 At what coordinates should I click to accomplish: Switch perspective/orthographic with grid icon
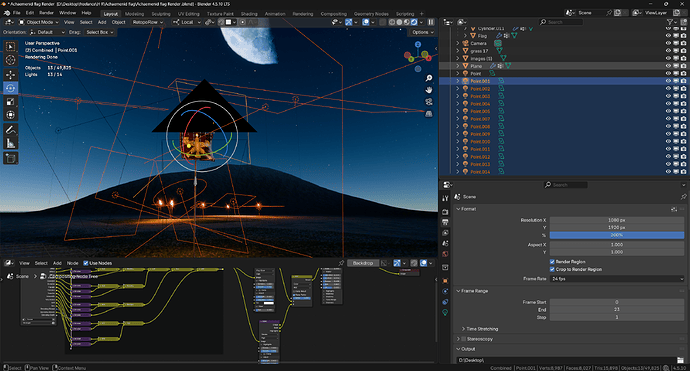pos(429,114)
